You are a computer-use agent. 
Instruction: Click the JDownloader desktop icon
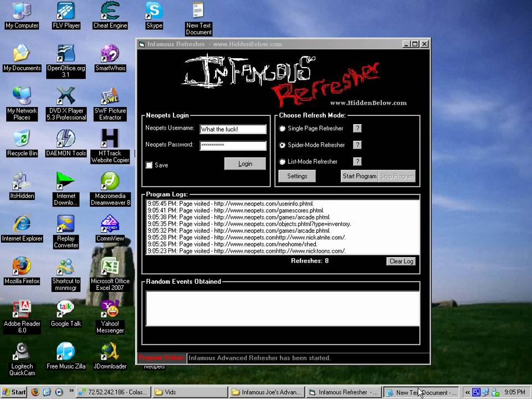[110, 356]
